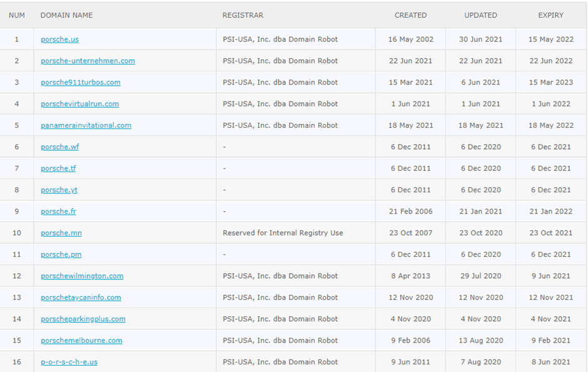Click the porsche.fr link
The image size is (588, 372).
coord(58,211)
